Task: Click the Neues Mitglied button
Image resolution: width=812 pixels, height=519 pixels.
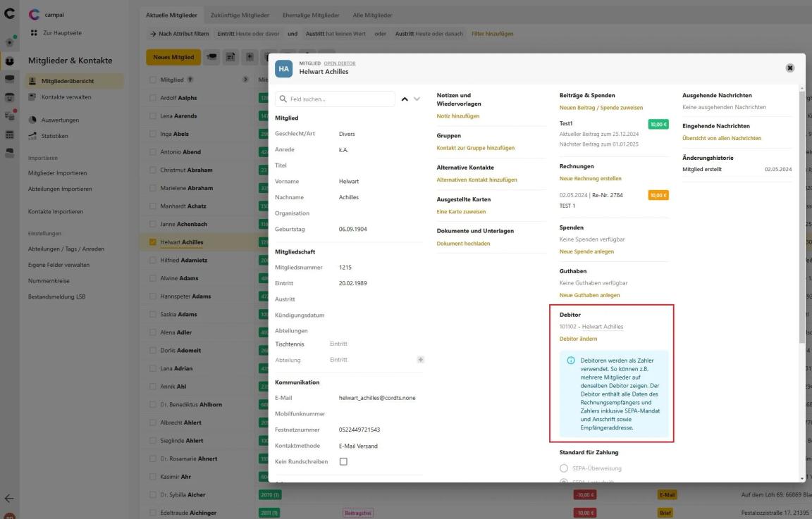Action: tap(173, 57)
